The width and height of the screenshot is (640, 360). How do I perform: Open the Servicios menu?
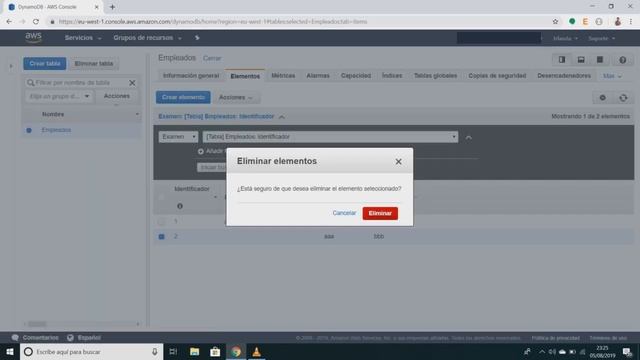click(83, 38)
